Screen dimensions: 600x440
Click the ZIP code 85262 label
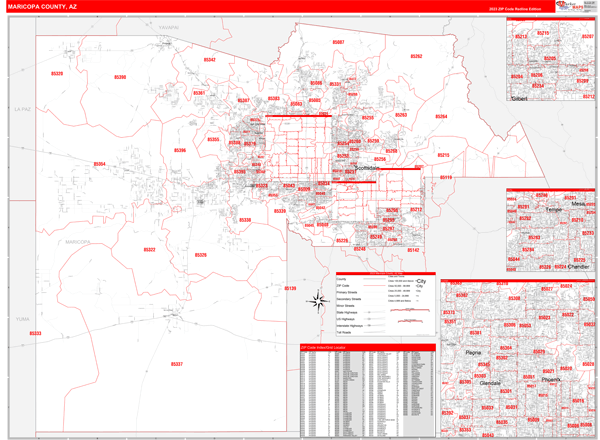416,57
